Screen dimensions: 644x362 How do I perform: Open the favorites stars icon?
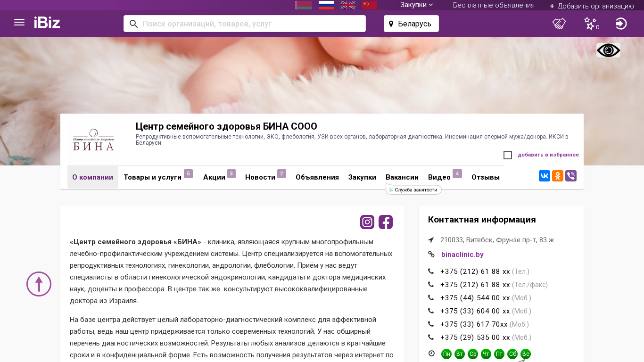pyautogui.click(x=590, y=23)
